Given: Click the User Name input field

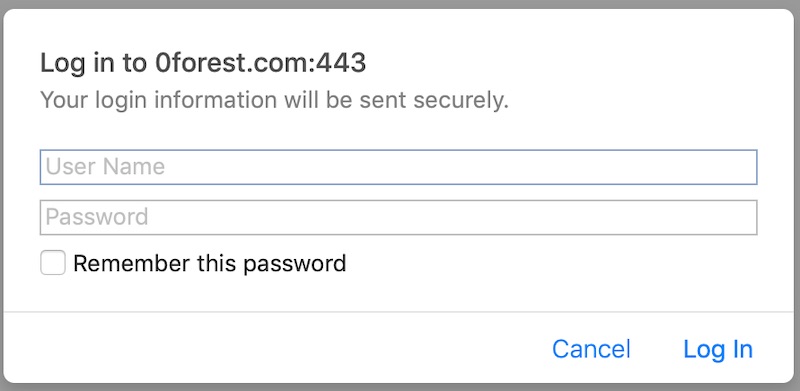Looking at the screenshot, I should point(398,167).
